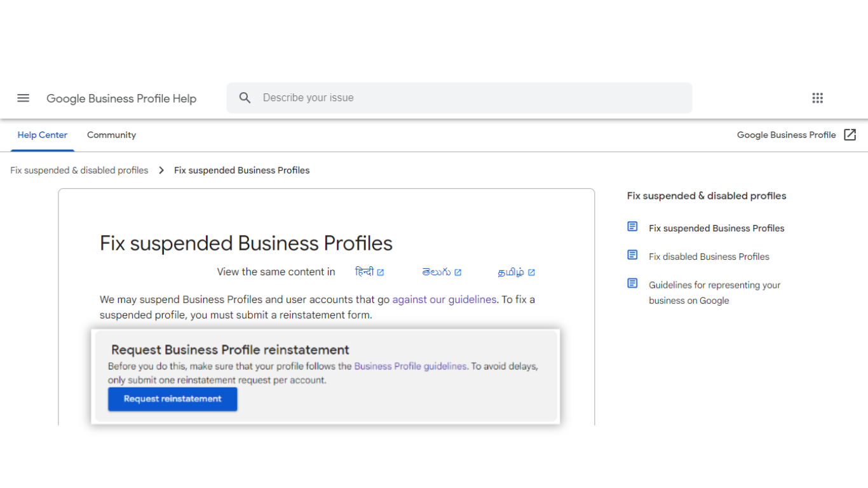Click the Telugu external link icon
This screenshot has width=868, height=488.
(458, 273)
